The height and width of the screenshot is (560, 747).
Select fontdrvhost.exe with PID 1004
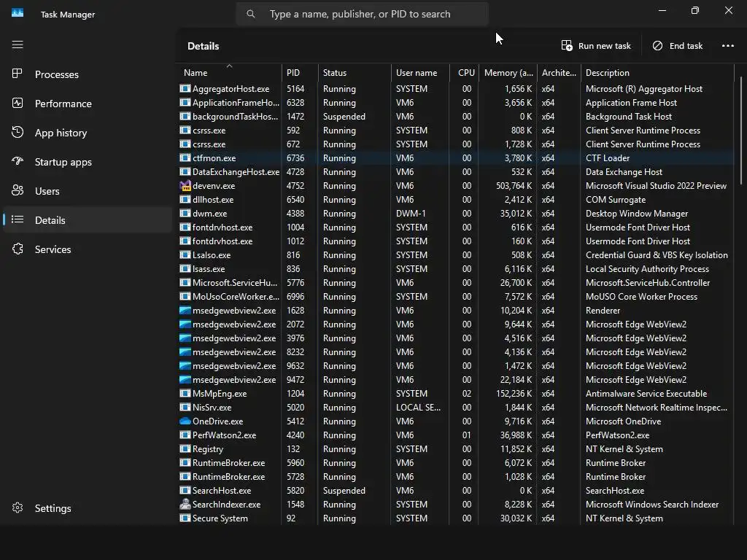[456, 227]
